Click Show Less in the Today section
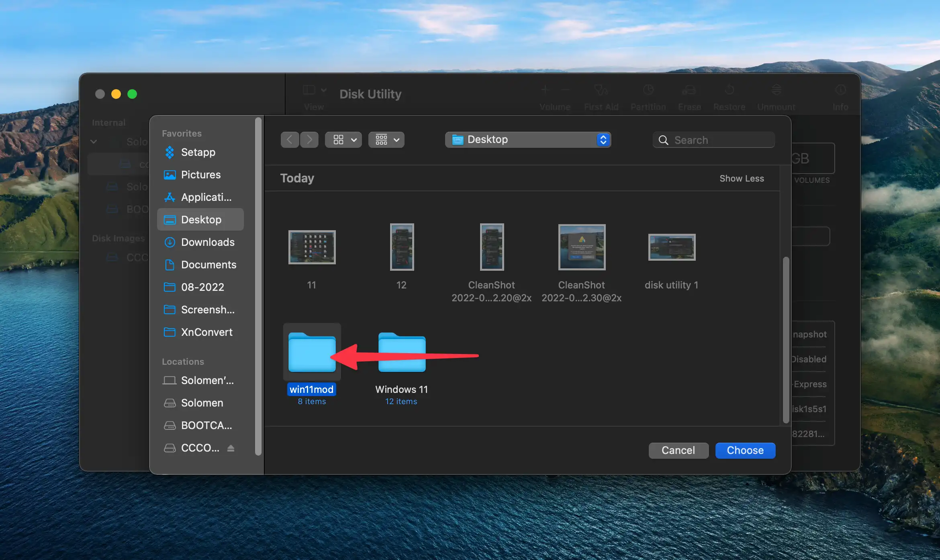The height and width of the screenshot is (560, 940). point(742,178)
